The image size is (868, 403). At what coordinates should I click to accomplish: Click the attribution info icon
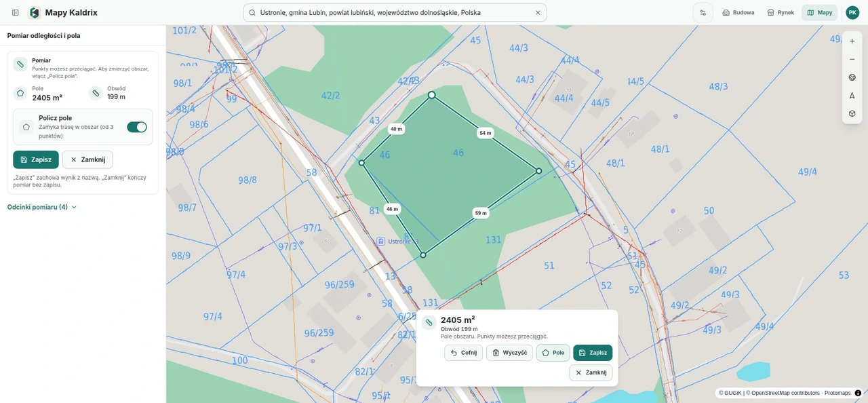click(858, 393)
